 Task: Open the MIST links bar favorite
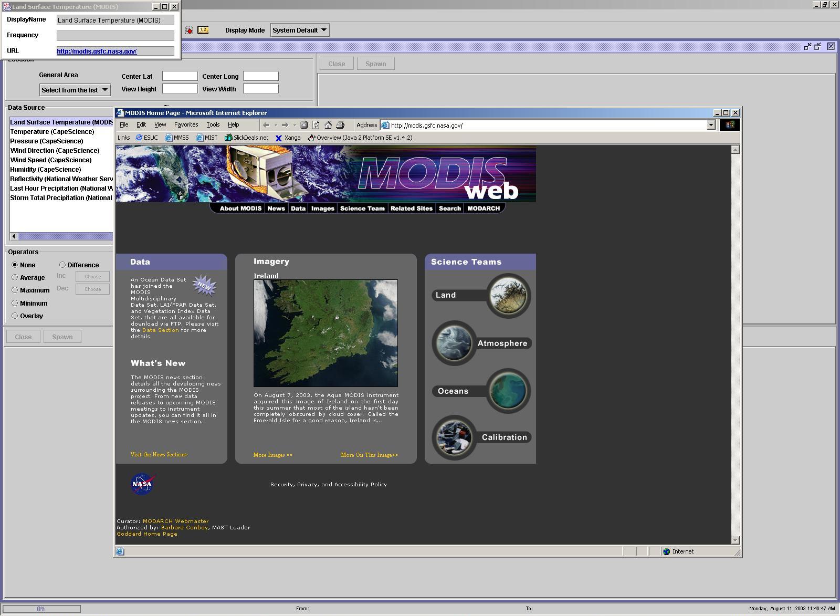pyautogui.click(x=207, y=138)
